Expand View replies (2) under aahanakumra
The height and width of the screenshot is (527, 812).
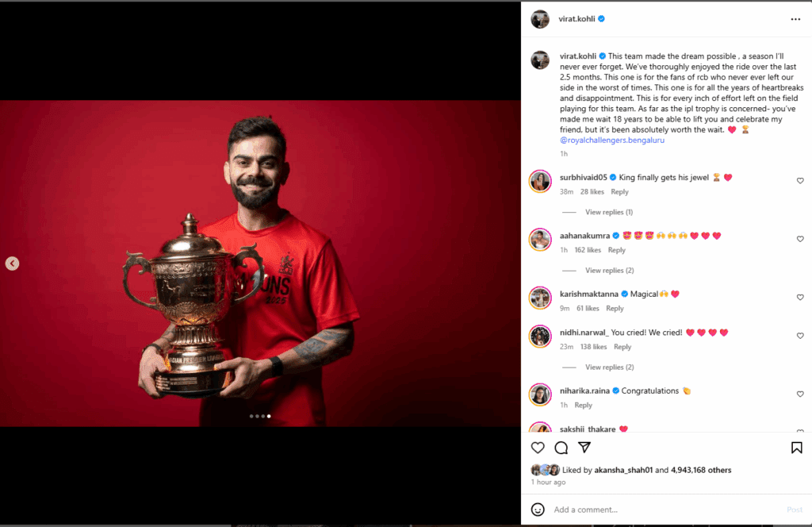click(609, 271)
